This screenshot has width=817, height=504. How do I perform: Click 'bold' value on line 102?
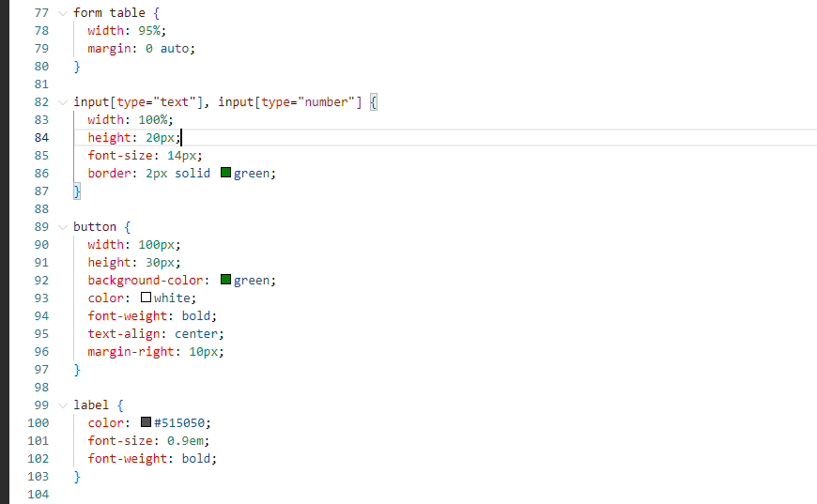(x=196, y=459)
